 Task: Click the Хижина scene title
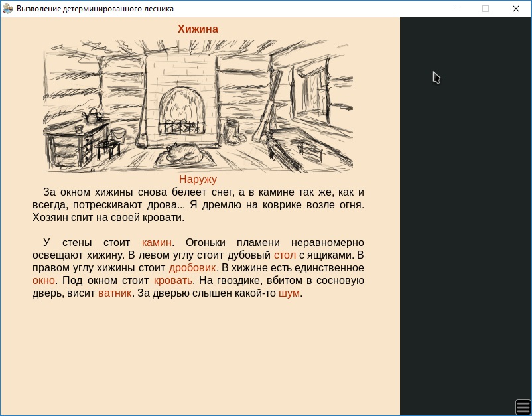click(x=198, y=29)
